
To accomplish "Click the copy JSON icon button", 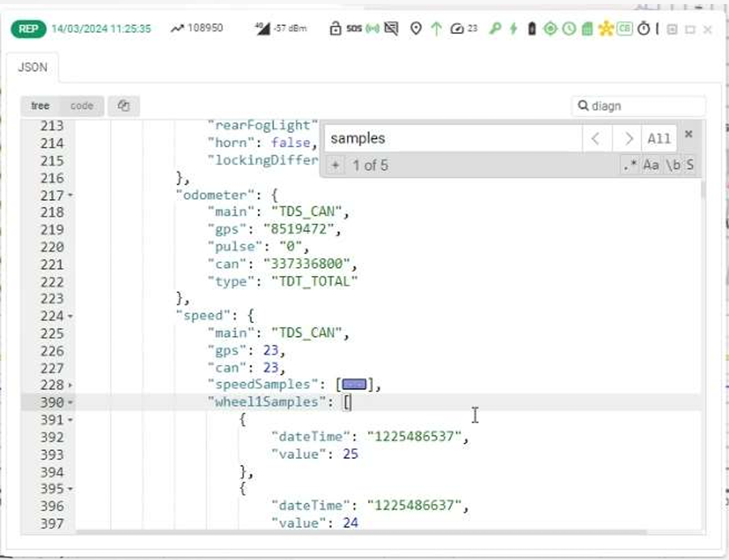I will click(x=124, y=106).
